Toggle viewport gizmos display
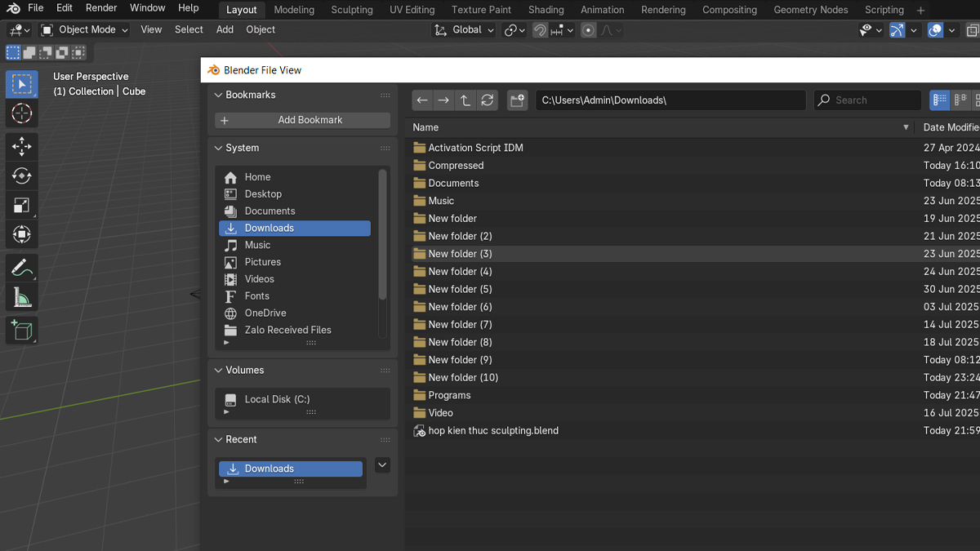 click(x=897, y=30)
